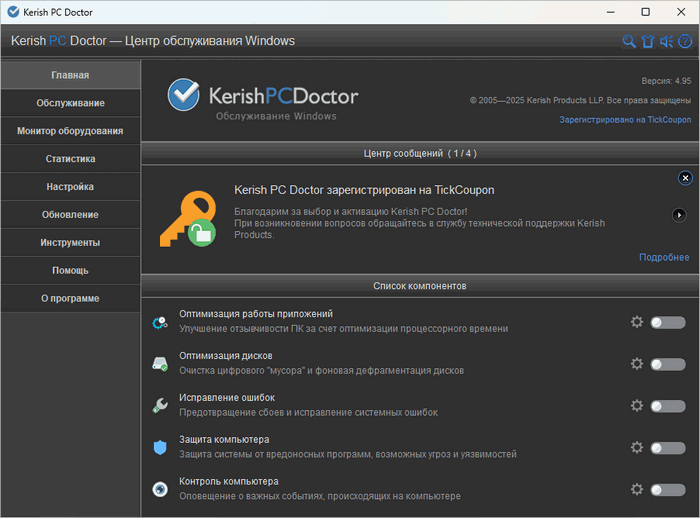The width and height of the screenshot is (700, 518).
Task: Click the Центр сообщений header
Action: (420, 153)
